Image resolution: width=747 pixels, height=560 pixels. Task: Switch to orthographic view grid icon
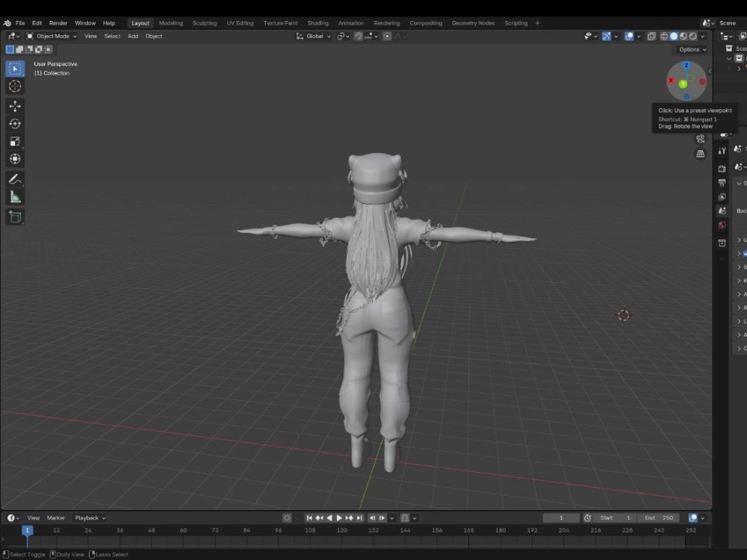[x=701, y=154]
